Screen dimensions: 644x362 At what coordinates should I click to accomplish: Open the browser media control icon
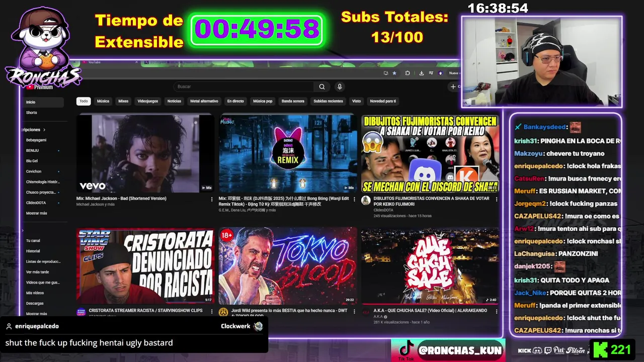coord(430,73)
